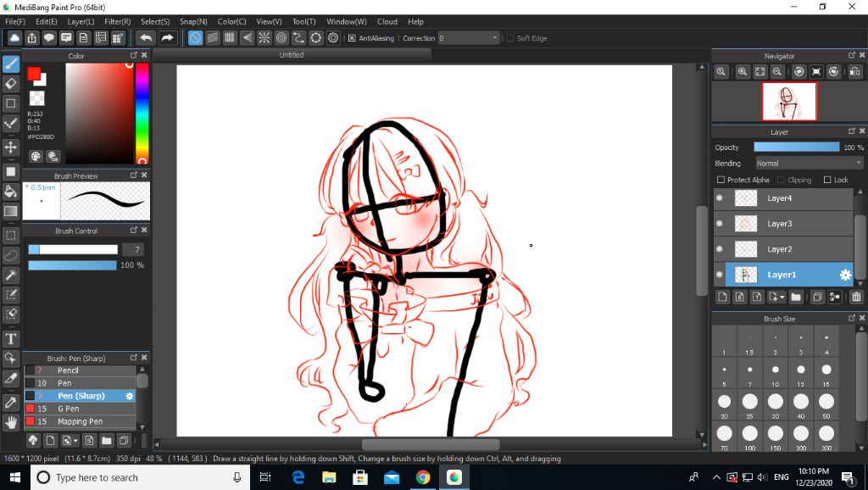Image resolution: width=868 pixels, height=490 pixels.
Task: Enable the Soft Edge checkbox
Action: (x=510, y=38)
